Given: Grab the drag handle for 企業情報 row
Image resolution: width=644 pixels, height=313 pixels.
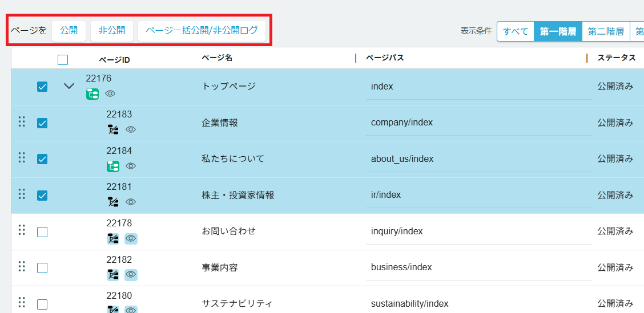Looking at the screenshot, I should 22,121.
